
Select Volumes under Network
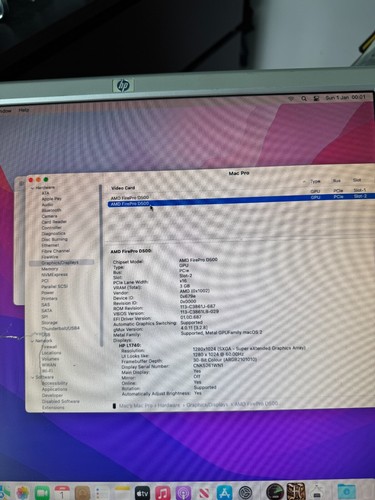tap(50, 359)
